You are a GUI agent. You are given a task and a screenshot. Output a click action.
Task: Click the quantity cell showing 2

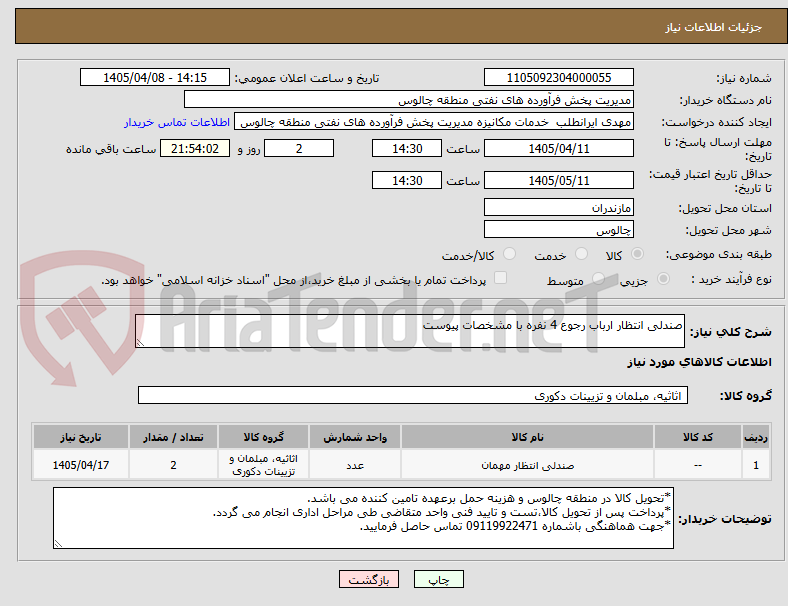point(173,465)
